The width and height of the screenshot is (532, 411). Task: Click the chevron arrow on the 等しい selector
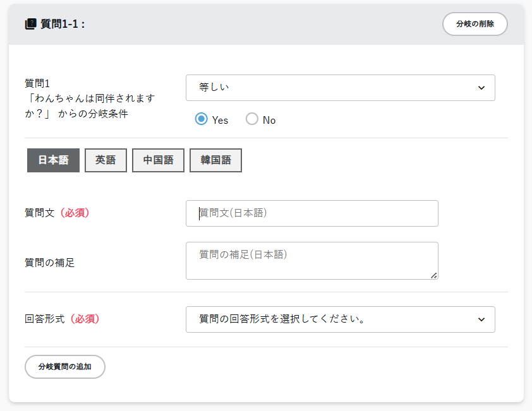481,88
